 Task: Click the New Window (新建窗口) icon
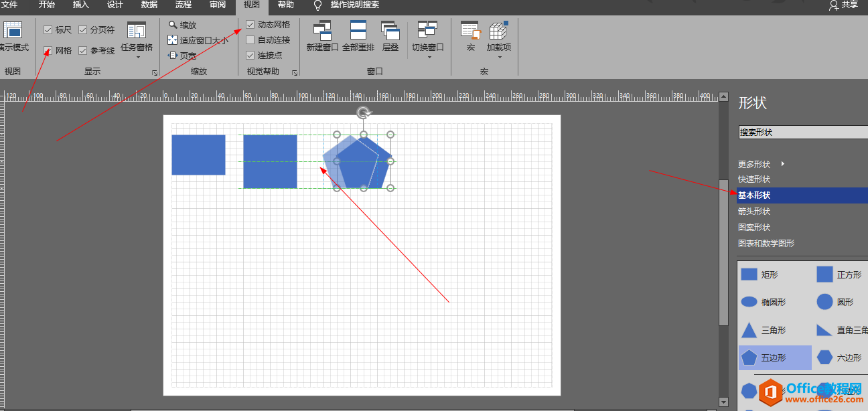322,31
